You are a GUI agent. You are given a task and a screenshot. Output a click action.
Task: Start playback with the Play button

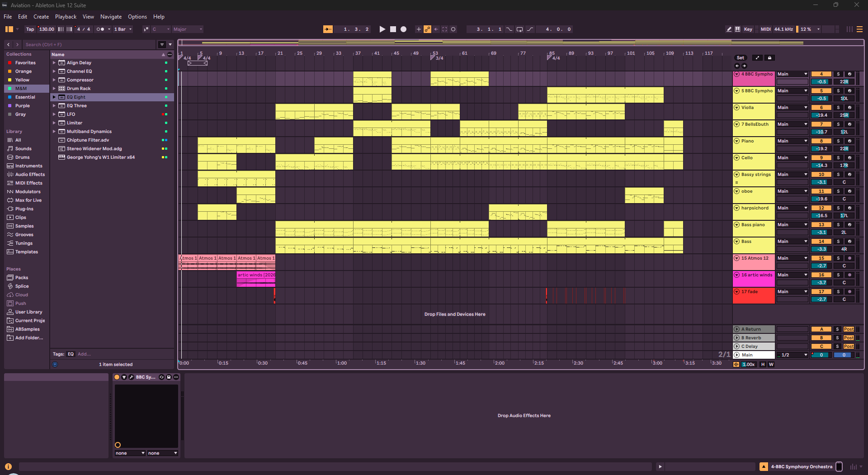(382, 29)
